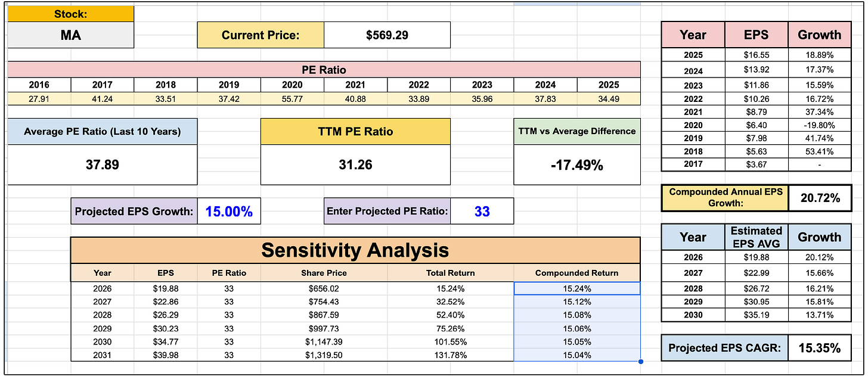Select the 2017 PE ratio cell 41.24
The height and width of the screenshot is (376, 868).
coord(103,98)
